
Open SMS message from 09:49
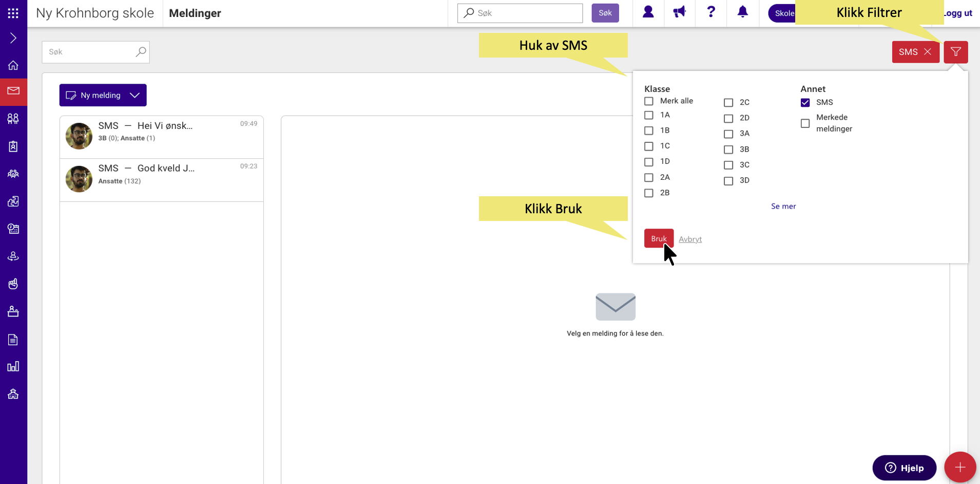tap(162, 137)
